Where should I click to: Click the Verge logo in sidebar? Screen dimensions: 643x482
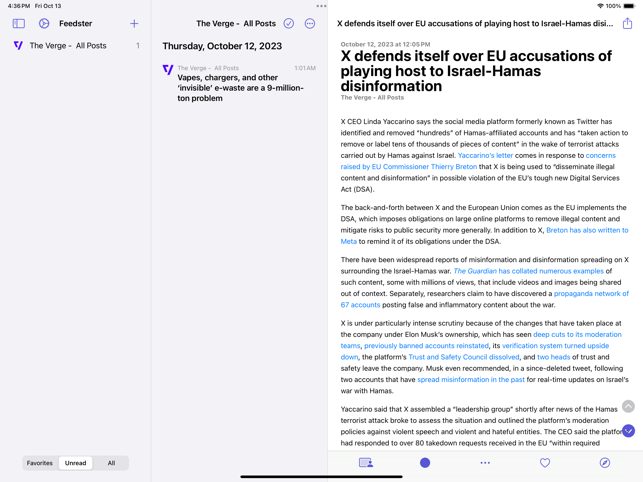coord(18,45)
